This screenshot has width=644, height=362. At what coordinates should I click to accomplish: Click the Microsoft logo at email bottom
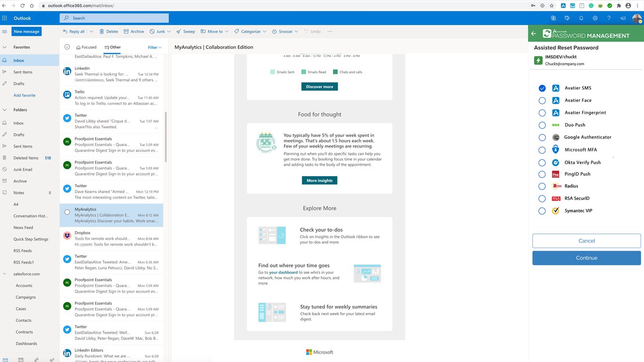320,352
